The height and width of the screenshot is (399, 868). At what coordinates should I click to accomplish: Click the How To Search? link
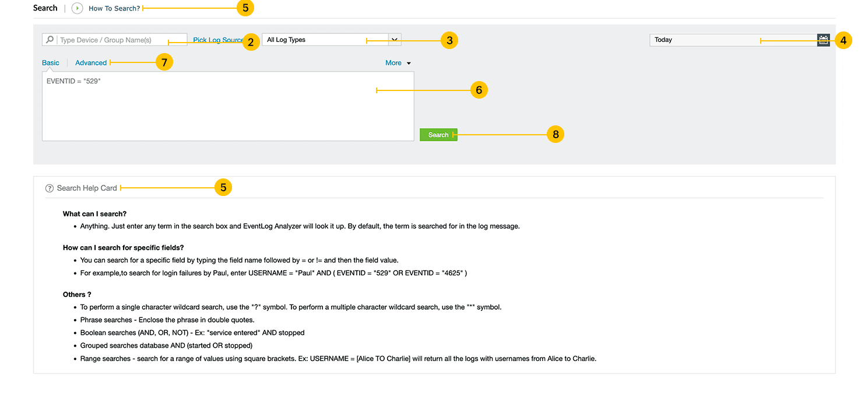[x=113, y=8]
